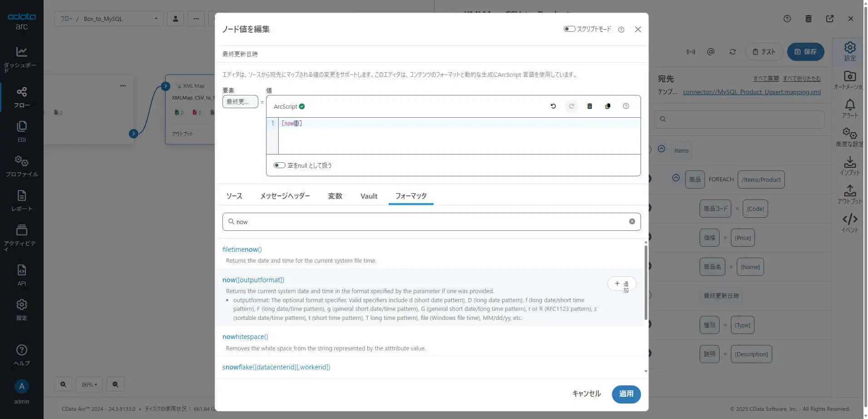
Task: Open the script mode help tooltip
Action: pos(621,30)
